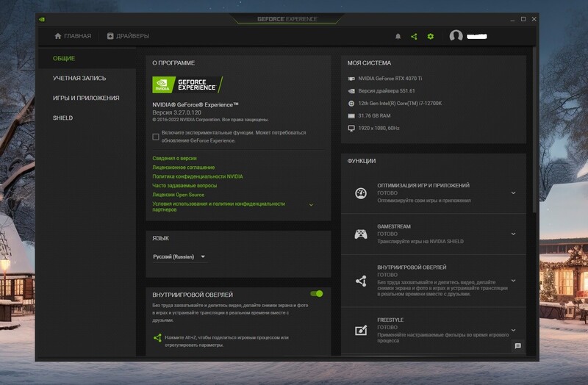588x385 pixels.
Task: Open notifications bell icon
Action: coord(398,36)
